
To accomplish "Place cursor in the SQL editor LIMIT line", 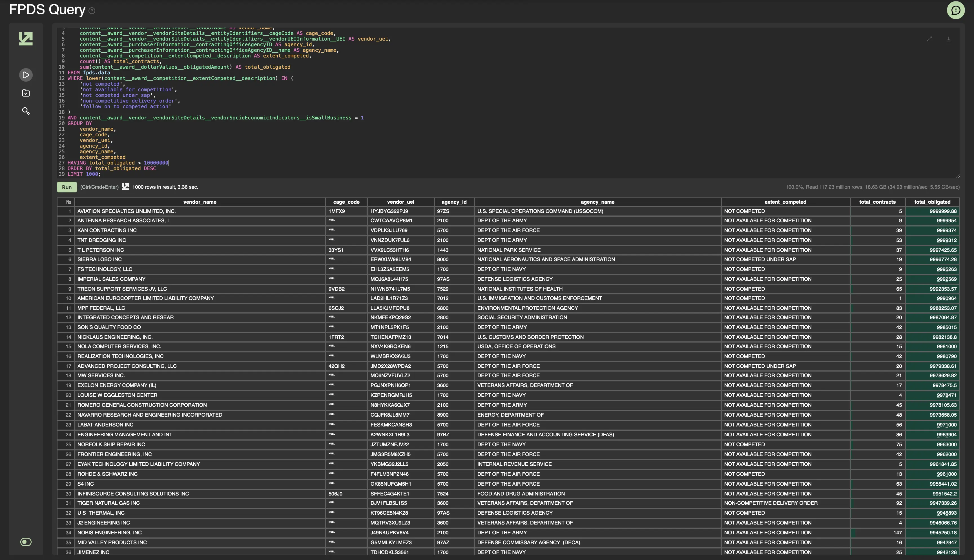I will (84, 174).
